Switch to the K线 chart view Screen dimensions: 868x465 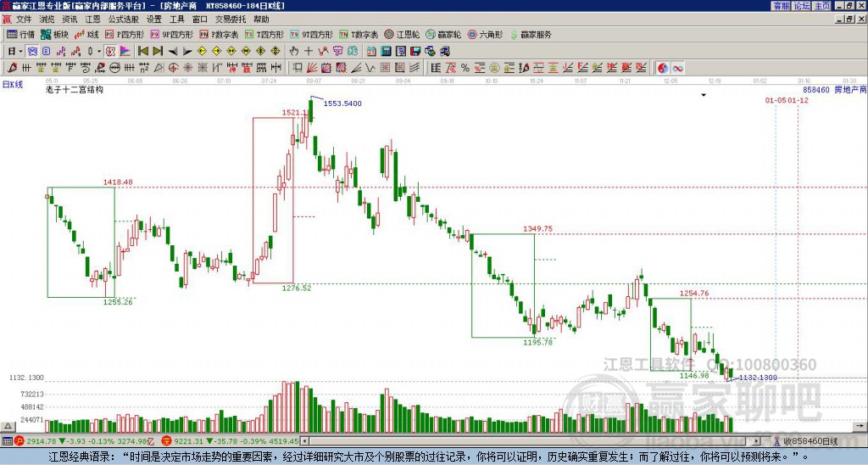(86, 34)
